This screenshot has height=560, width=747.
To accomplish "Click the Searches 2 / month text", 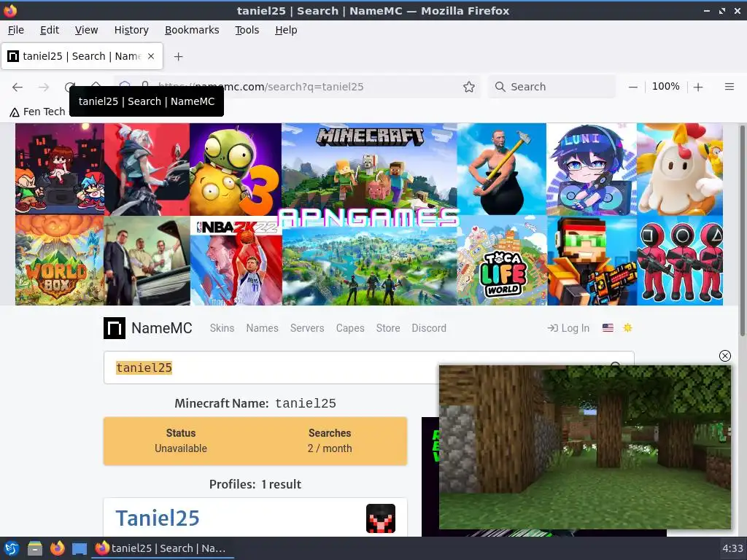I will [330, 440].
